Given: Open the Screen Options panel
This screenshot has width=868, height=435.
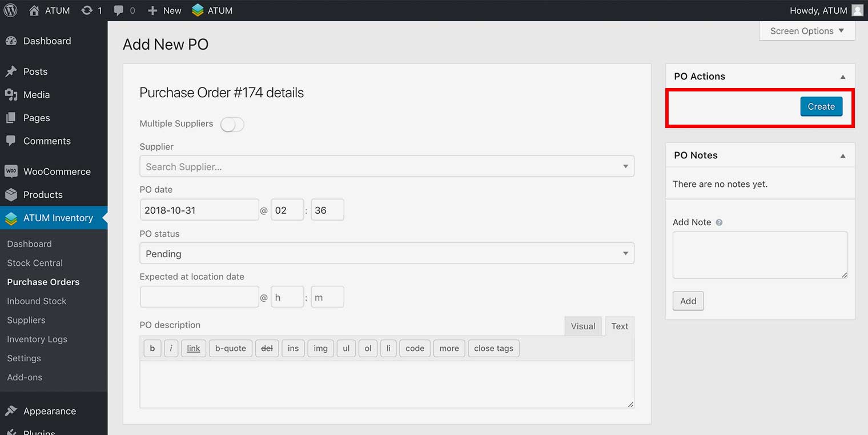Looking at the screenshot, I should tap(806, 31).
